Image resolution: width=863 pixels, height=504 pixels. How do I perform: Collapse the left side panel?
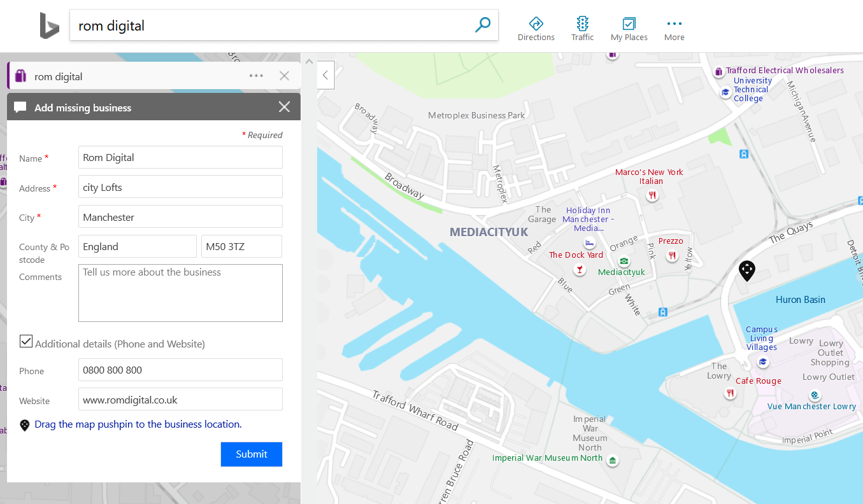tap(325, 75)
